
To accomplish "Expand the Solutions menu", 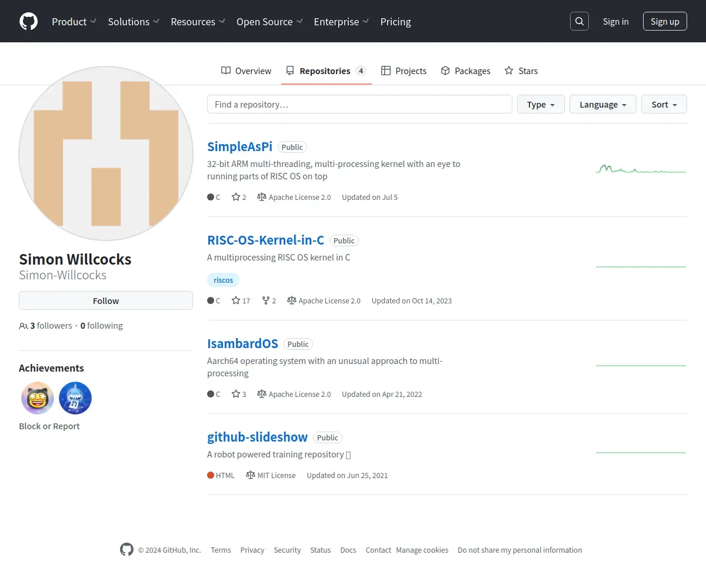I will (134, 22).
